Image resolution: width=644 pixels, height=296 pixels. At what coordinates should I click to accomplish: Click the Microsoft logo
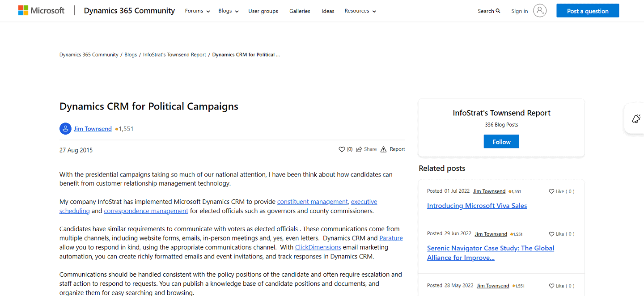coord(41,10)
